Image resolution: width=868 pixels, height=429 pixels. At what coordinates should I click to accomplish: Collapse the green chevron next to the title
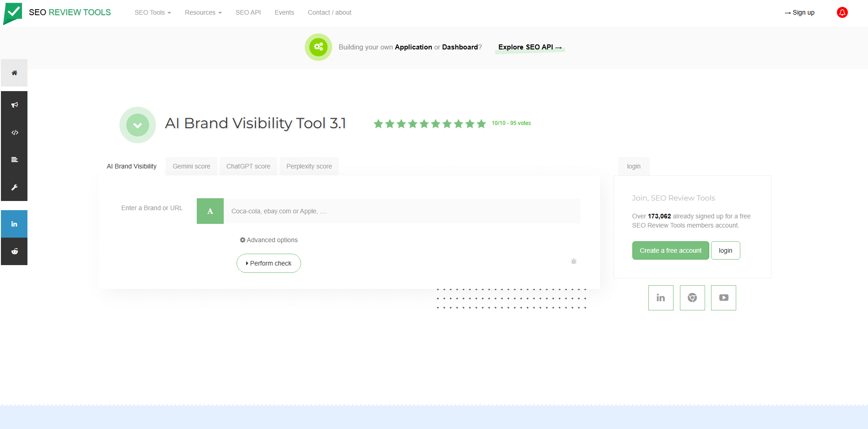137,125
